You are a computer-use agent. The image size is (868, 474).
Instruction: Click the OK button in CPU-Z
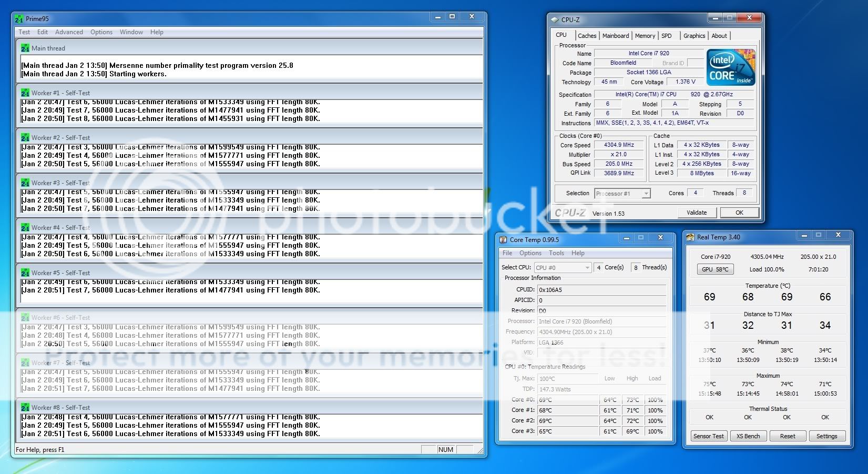[739, 213]
